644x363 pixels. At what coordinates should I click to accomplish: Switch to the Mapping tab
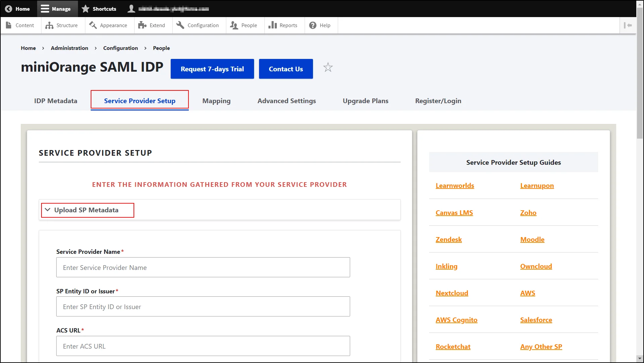[x=217, y=101]
